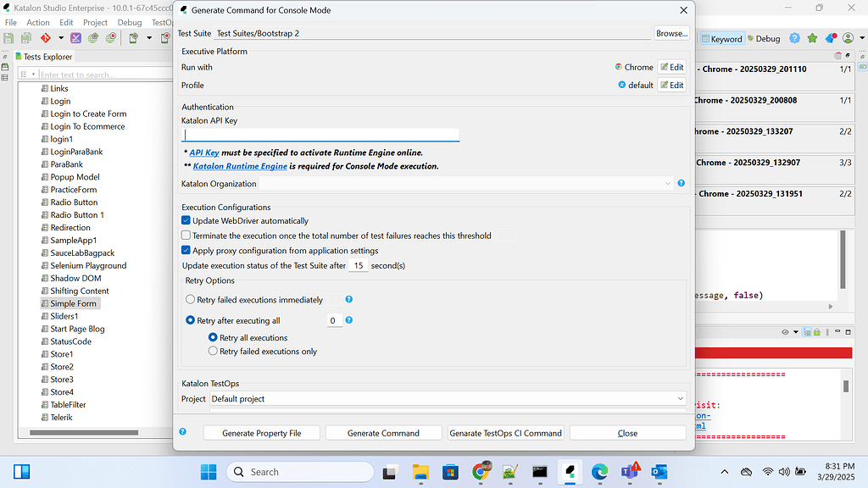Enable the terminate execution threshold checkbox
The width and height of the screenshot is (868, 488).
point(185,236)
